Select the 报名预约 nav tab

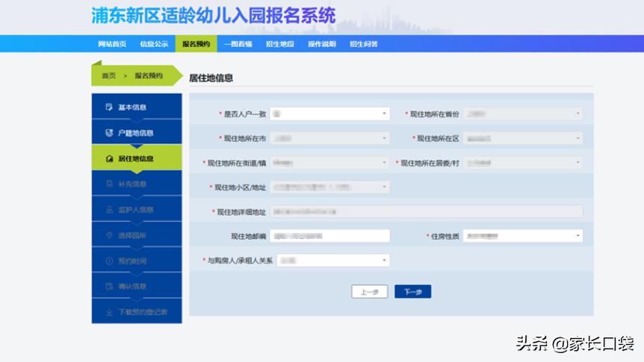[x=196, y=44]
